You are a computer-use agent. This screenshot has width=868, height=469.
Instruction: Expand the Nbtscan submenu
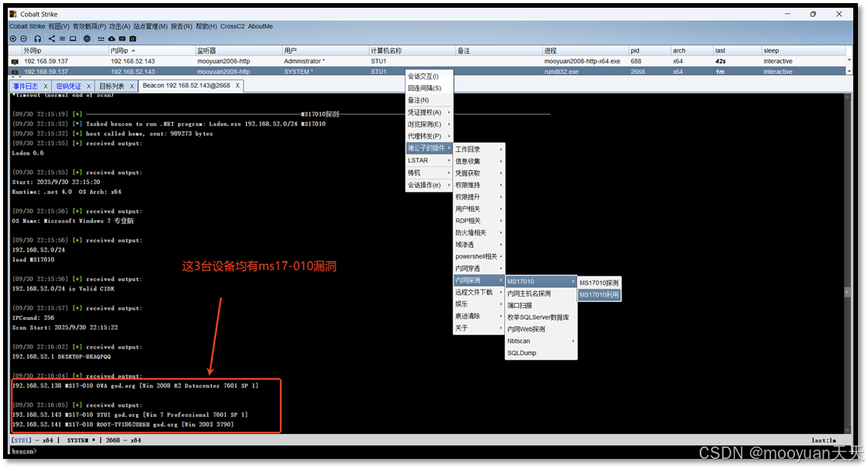coord(541,341)
